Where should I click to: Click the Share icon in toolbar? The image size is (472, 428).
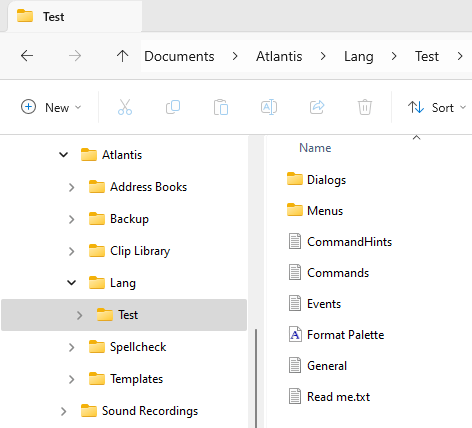tap(317, 107)
